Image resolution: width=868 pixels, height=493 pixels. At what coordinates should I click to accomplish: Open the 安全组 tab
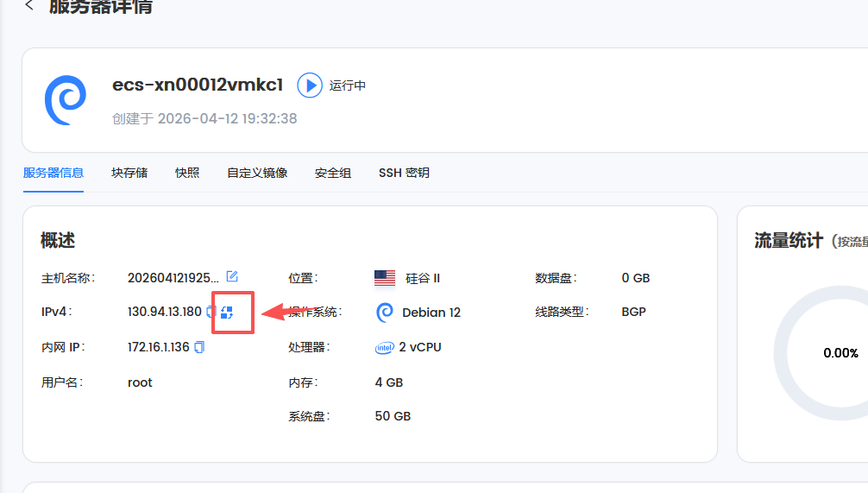(x=333, y=173)
